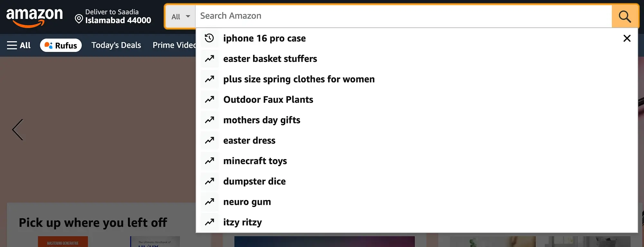Choose the neuro gum suggestion
Screen dimensions: 644x247
pos(247,202)
